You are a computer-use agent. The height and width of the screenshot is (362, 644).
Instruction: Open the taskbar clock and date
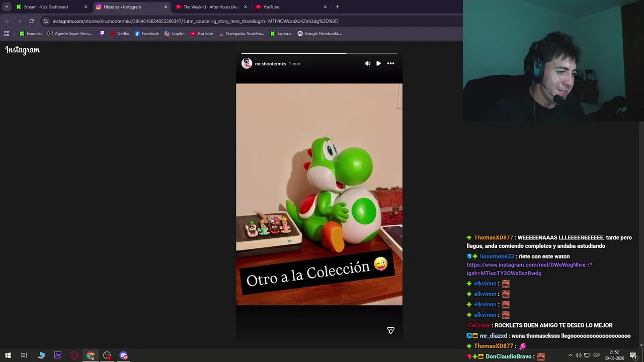[614, 355]
